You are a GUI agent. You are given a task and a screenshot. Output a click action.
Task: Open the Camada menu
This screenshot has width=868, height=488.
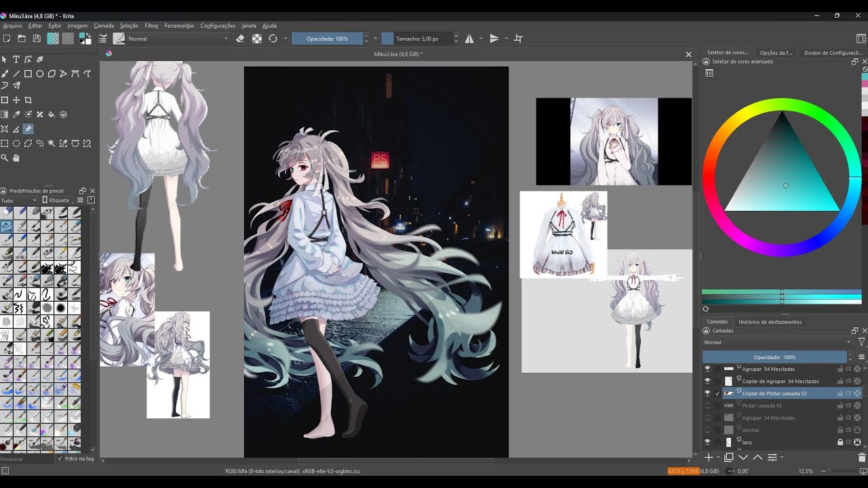tap(104, 26)
